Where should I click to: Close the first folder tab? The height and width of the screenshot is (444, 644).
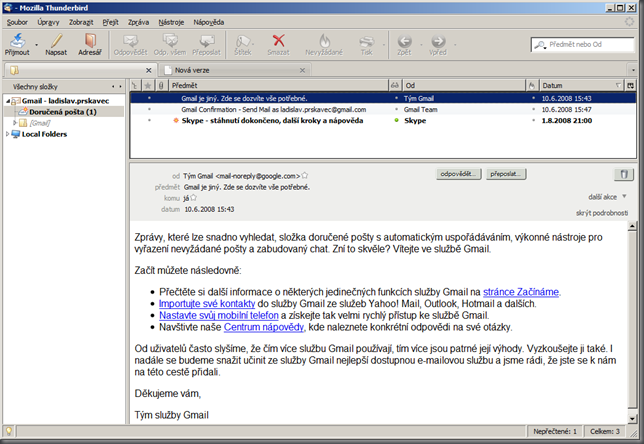tap(149, 70)
